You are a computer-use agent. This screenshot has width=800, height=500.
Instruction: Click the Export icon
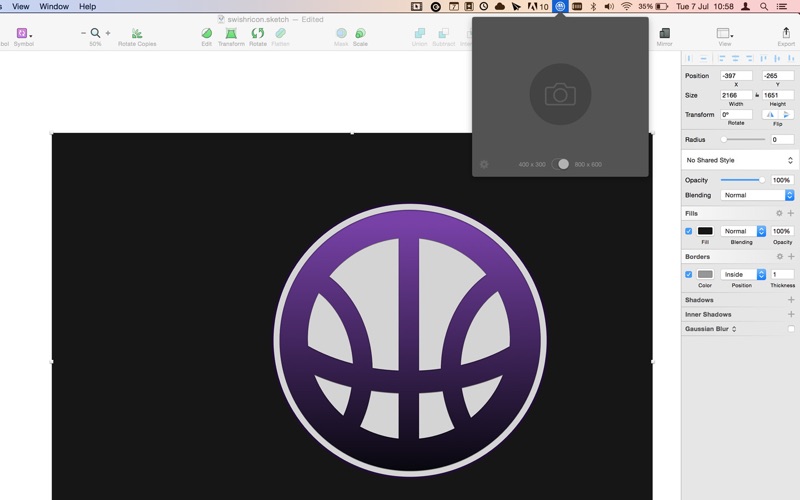coord(786,33)
